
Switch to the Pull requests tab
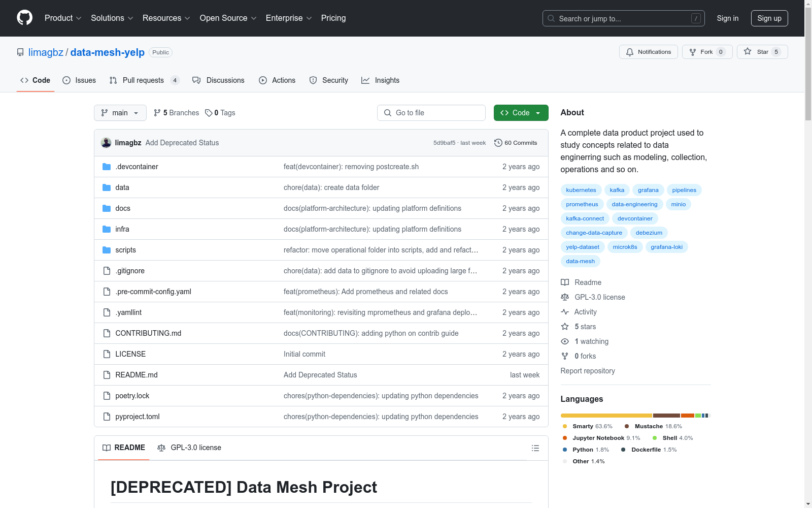point(145,80)
